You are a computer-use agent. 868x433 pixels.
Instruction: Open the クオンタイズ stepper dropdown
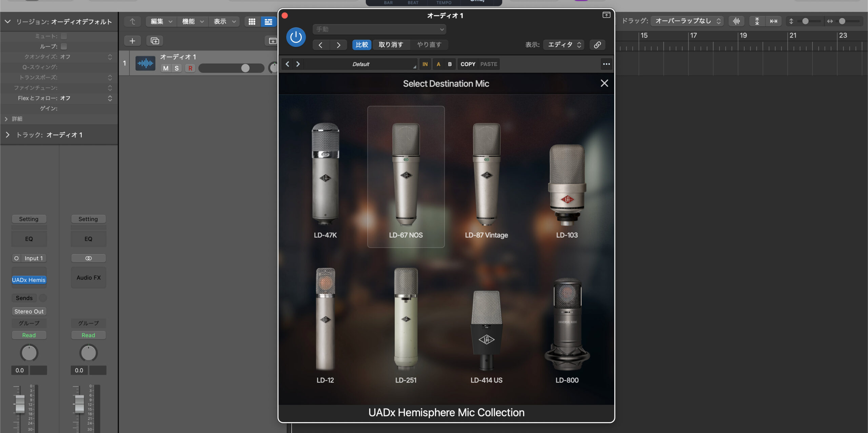[x=110, y=57]
